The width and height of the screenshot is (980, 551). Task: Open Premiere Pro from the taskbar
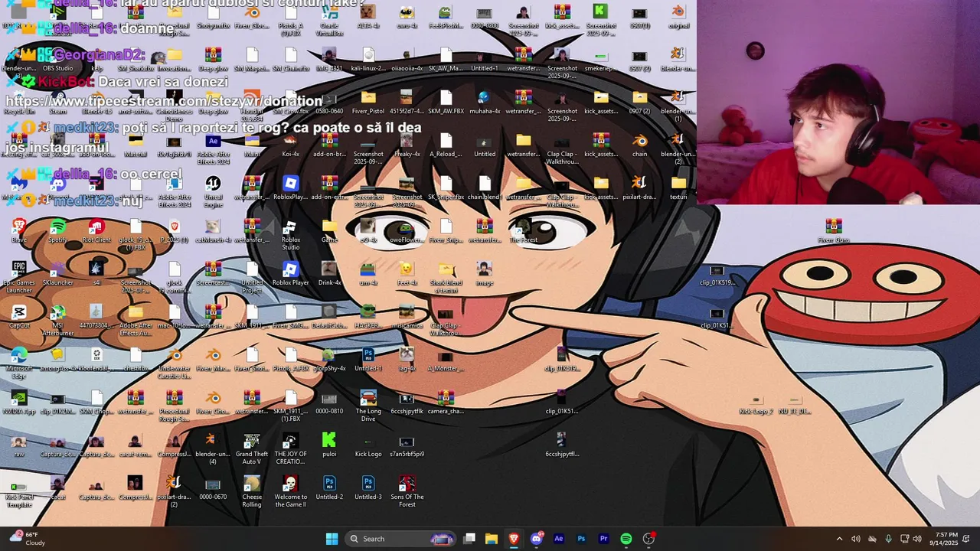(603, 539)
